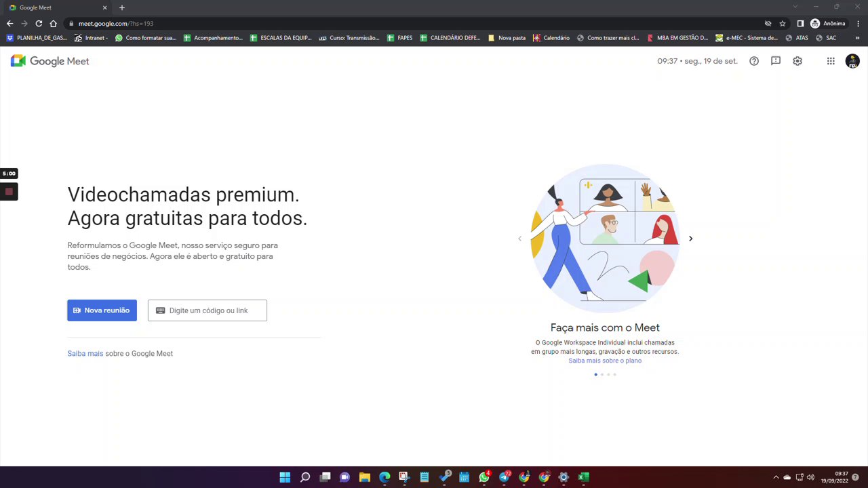Reload the current page
This screenshot has height=488, width=868.
(x=39, y=23)
